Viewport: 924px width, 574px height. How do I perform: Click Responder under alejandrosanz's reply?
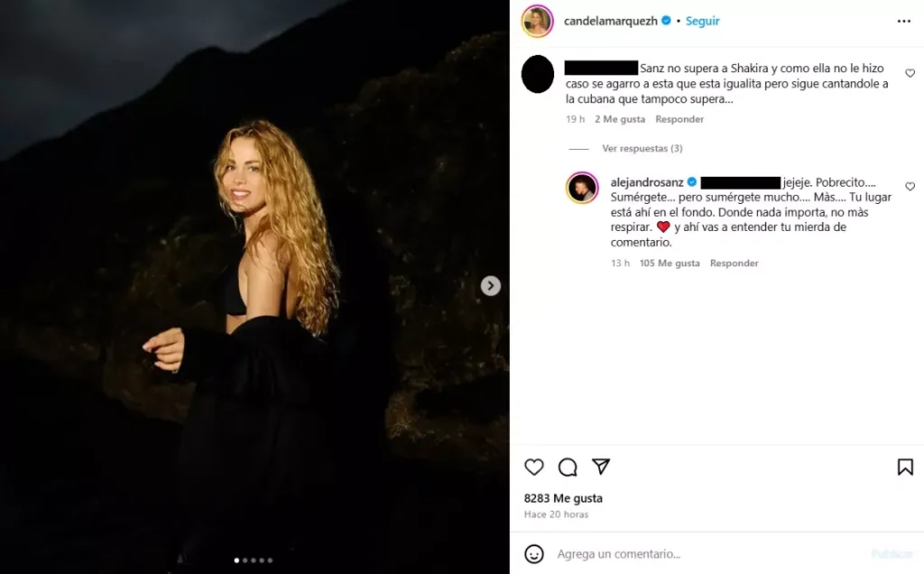click(734, 264)
